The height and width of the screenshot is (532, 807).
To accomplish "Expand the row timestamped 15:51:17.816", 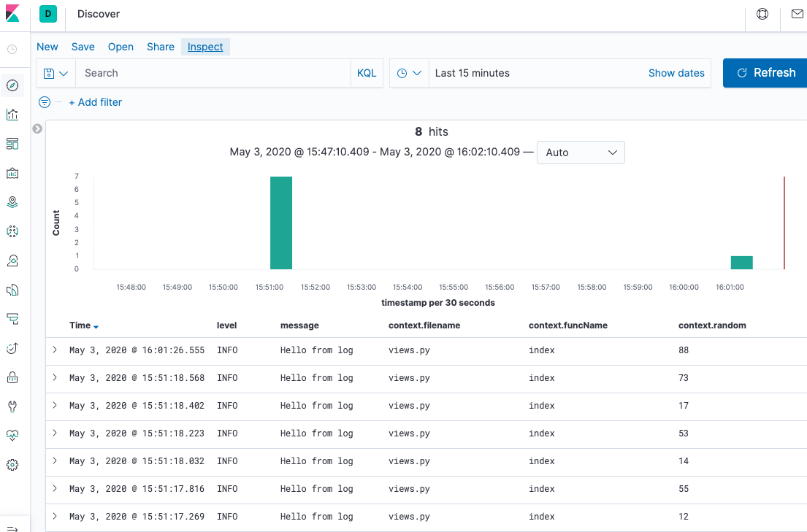I will click(x=55, y=489).
